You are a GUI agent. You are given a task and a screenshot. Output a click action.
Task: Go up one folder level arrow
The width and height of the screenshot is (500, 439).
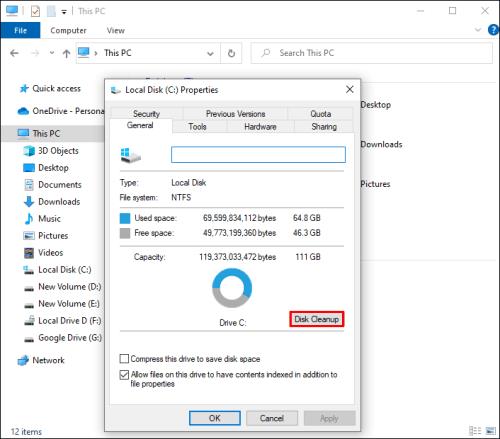click(66, 53)
